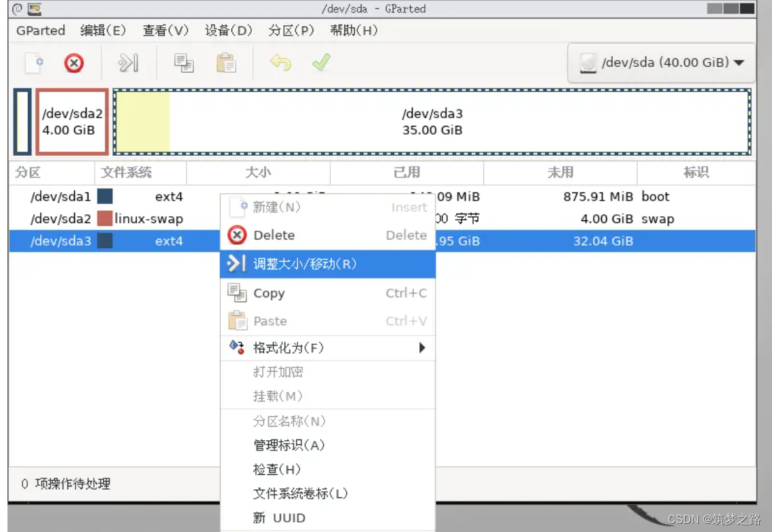This screenshot has height=532, width=772.
Task: Click the 875.91 MiB unused value
Action: pyautogui.click(x=598, y=197)
